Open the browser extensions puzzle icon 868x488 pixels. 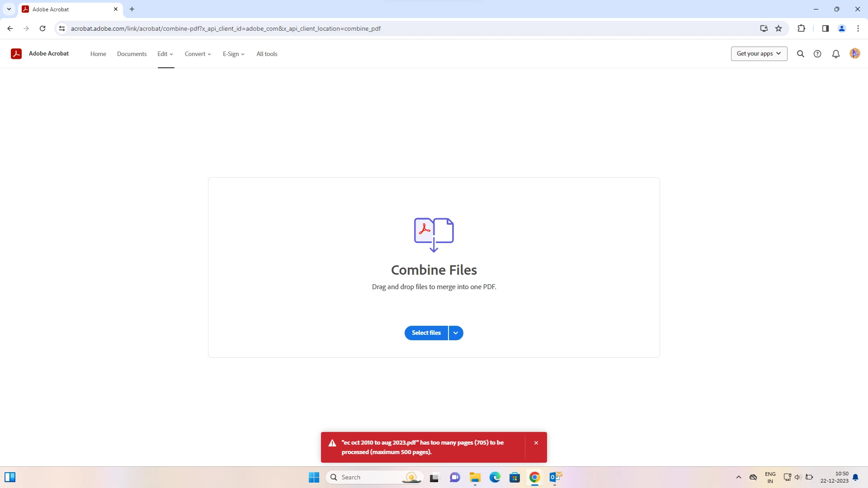(801, 28)
